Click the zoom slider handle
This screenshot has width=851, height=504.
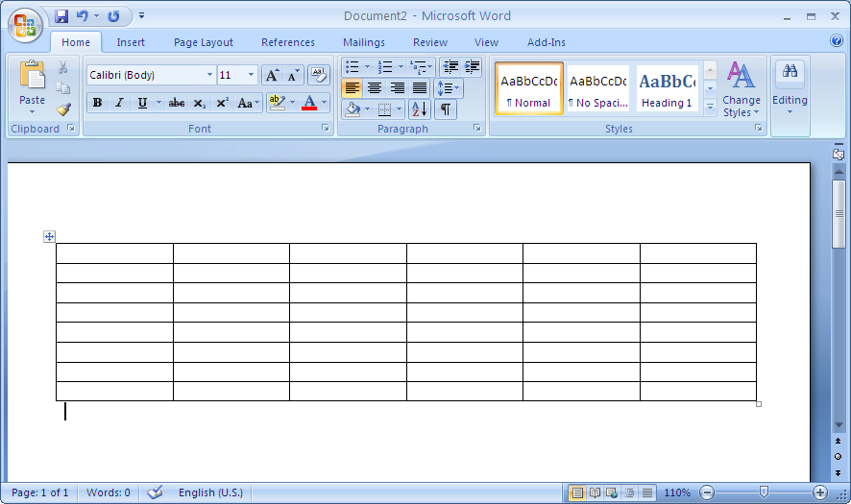pyautogui.click(x=764, y=492)
